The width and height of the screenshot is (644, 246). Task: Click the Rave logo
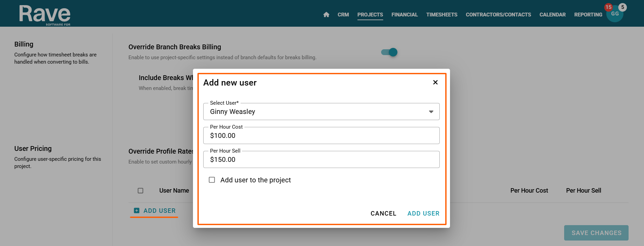coord(45,15)
